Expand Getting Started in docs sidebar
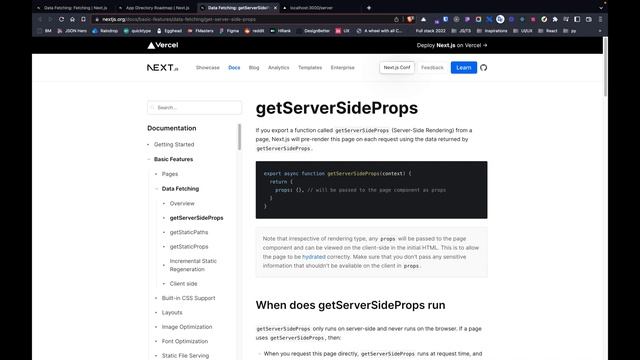640x360 pixels. point(174,144)
